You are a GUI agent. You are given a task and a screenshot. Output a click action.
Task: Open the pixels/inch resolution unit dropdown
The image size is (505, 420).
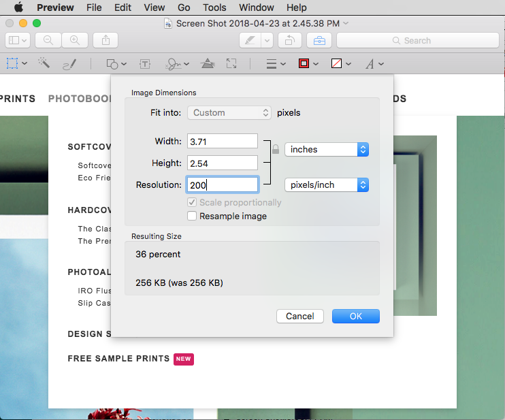[327, 185]
